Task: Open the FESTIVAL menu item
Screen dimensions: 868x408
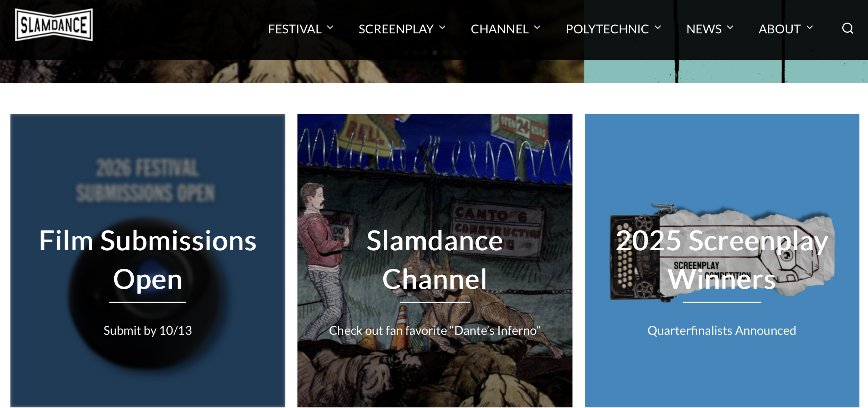Action: (294, 29)
